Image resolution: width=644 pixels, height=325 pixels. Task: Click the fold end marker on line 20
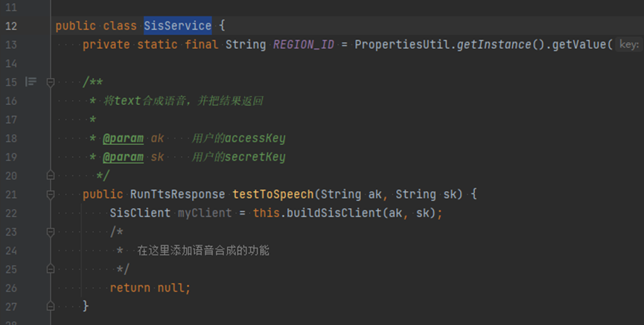51,176
